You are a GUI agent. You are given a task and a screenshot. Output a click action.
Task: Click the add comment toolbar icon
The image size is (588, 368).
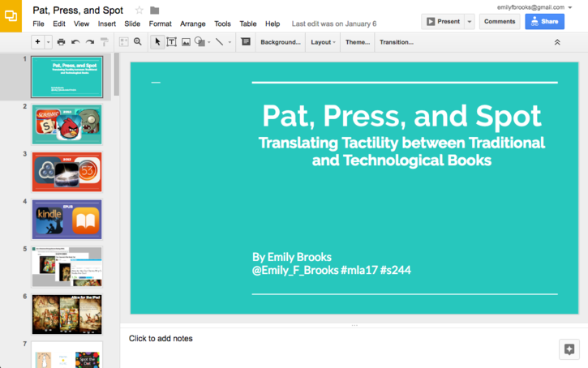[246, 42]
